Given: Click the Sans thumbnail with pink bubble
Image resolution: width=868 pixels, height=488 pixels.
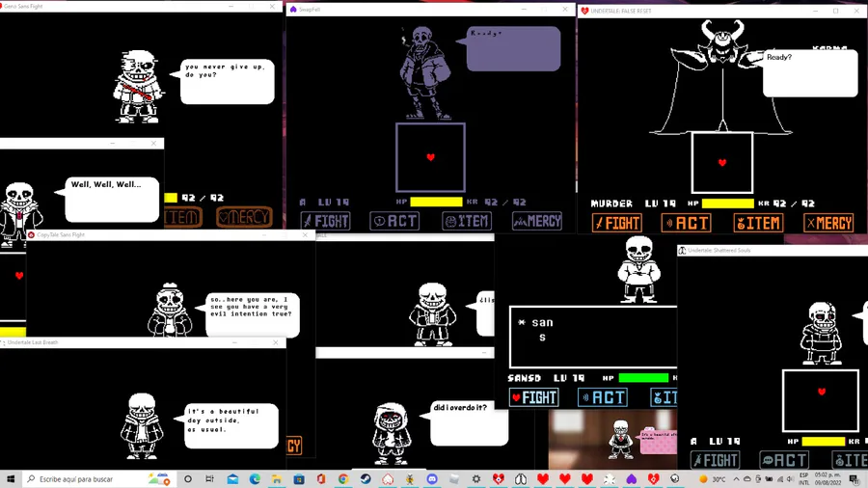Looking at the screenshot, I should pyautogui.click(x=612, y=440).
